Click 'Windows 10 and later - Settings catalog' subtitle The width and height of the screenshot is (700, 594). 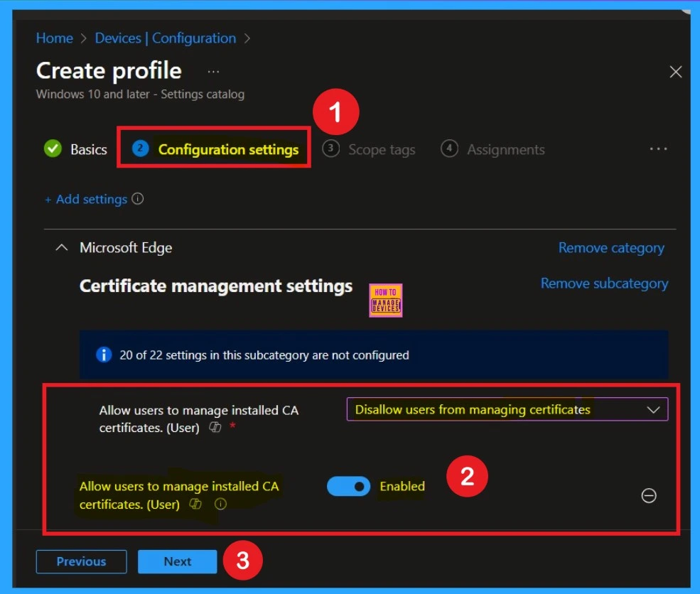pyautogui.click(x=140, y=94)
